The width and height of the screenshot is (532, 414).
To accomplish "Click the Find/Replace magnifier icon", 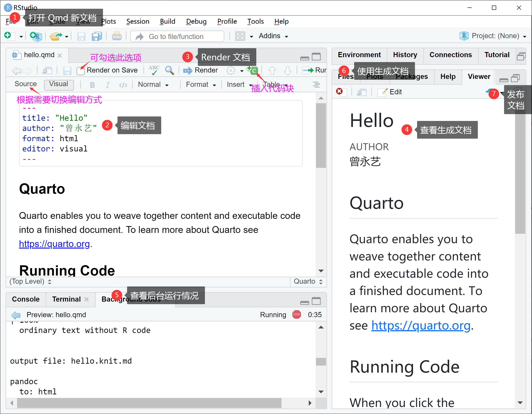I will (169, 70).
